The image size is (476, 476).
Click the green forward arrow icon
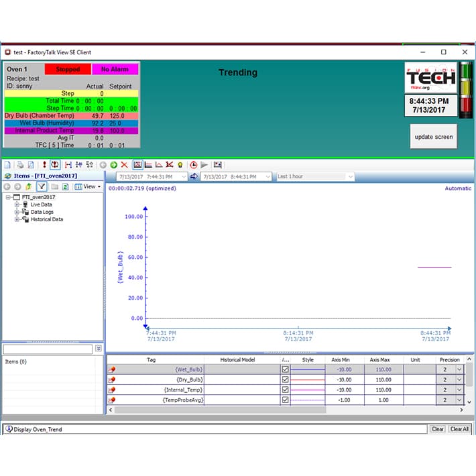pos(114,165)
